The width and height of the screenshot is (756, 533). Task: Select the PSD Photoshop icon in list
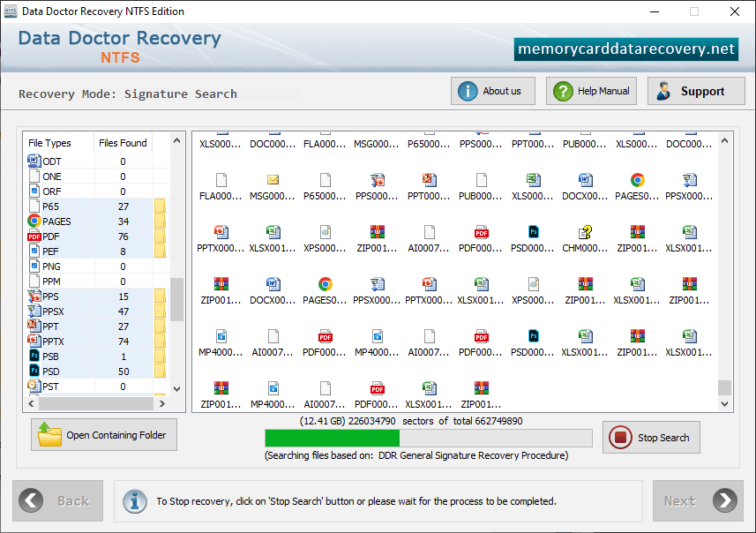(34, 371)
